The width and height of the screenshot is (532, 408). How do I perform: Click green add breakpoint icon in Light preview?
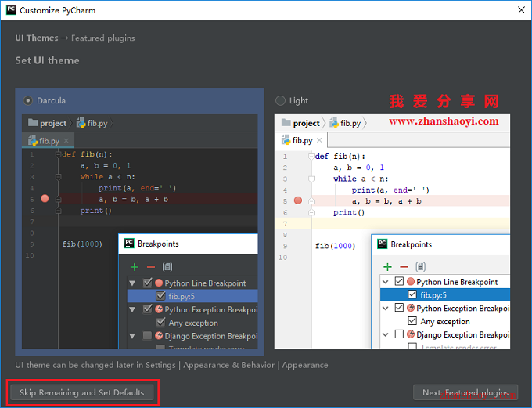pos(387,267)
